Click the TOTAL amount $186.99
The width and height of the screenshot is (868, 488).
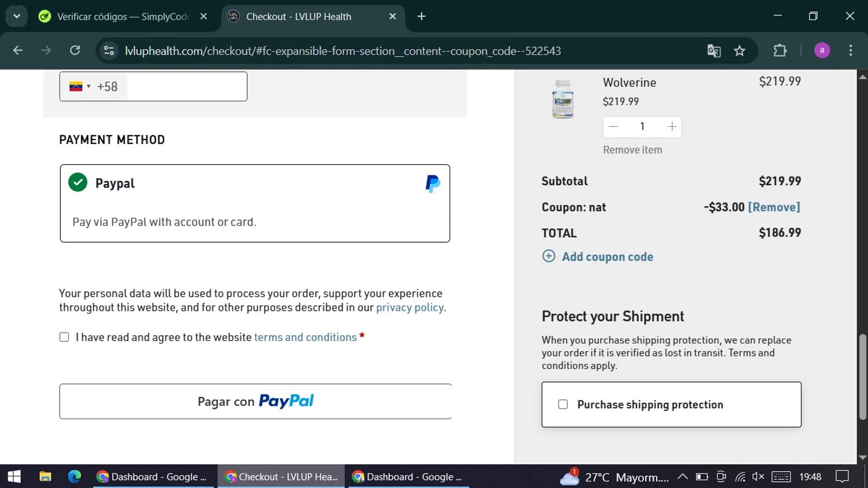(780, 232)
